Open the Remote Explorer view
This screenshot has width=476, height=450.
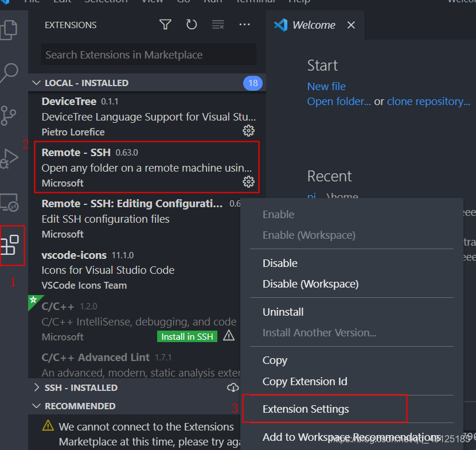[9, 203]
